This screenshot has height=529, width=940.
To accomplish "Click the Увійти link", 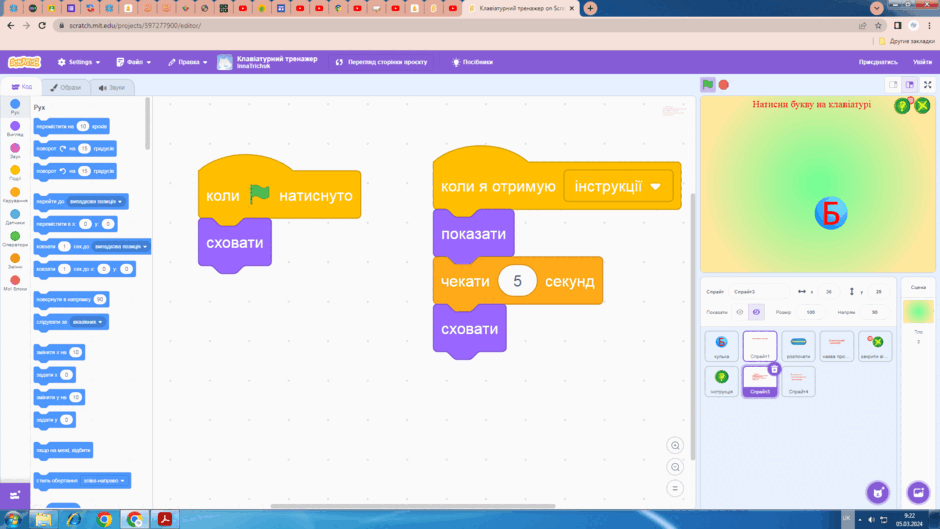I will point(922,62).
